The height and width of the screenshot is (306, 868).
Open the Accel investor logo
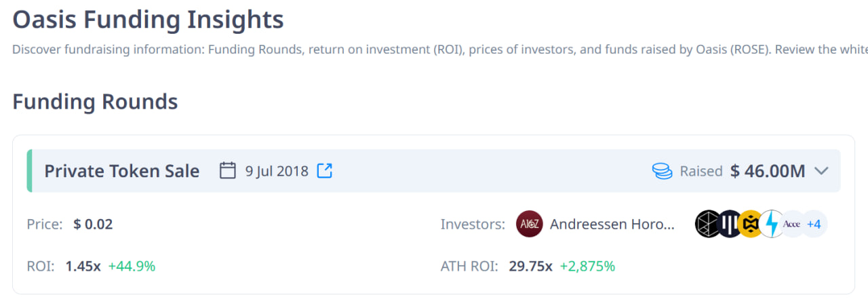tap(791, 224)
